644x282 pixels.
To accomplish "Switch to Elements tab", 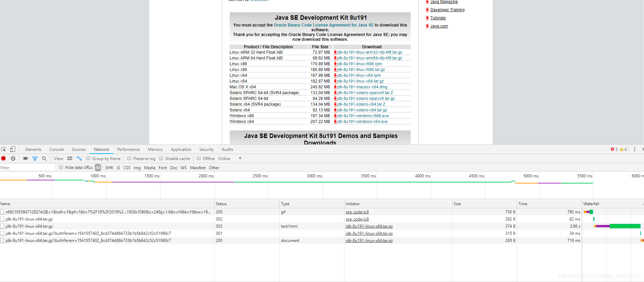I will pyautogui.click(x=33, y=149).
